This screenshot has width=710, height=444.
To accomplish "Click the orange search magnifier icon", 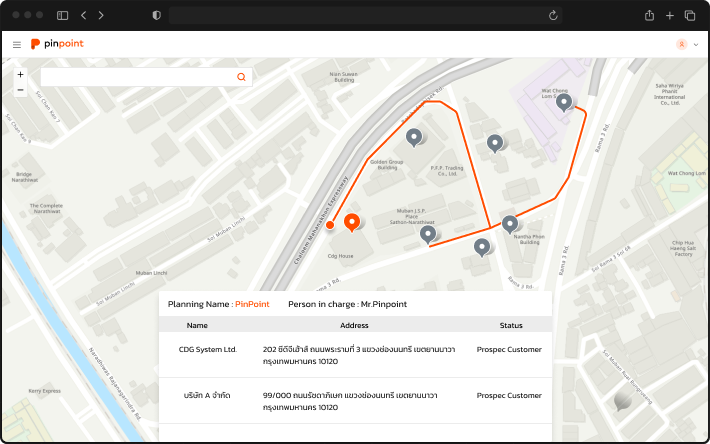I will [241, 77].
